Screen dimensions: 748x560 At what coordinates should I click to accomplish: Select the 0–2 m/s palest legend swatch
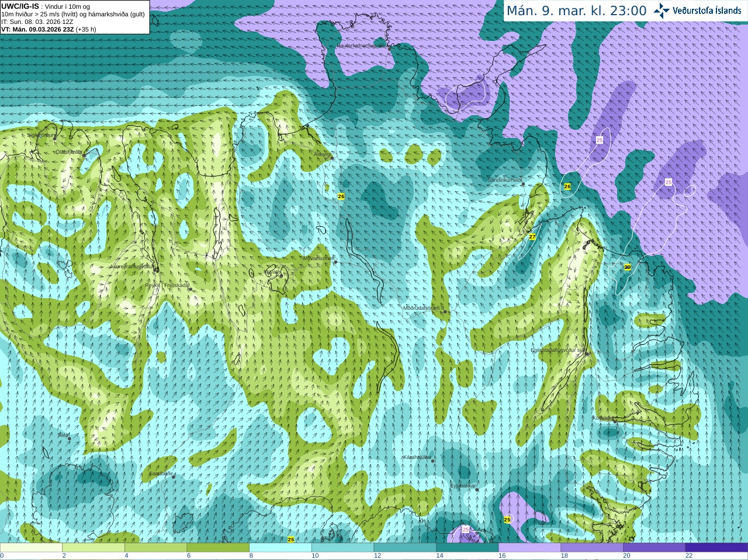[31, 548]
